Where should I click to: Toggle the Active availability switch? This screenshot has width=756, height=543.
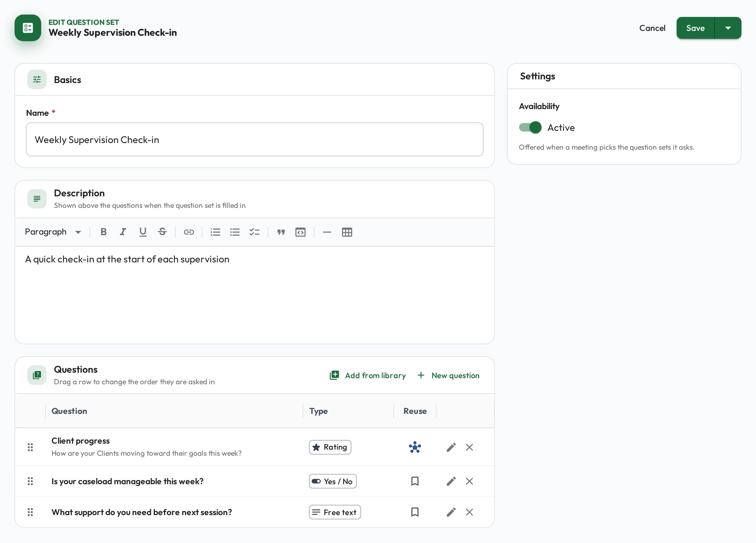(530, 127)
